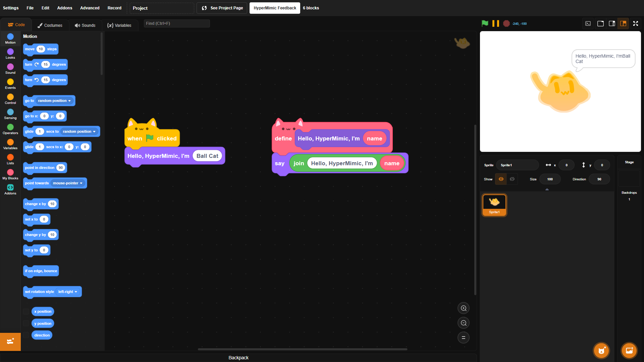This screenshot has width=644, height=362.
Task: Select the Events block category
Action: tap(10, 84)
